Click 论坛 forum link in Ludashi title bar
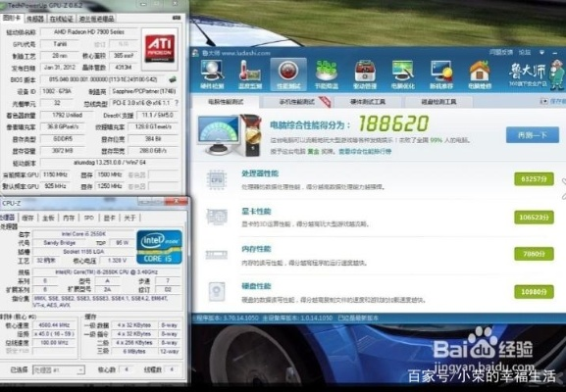This screenshot has height=392, width=566. 525,53
